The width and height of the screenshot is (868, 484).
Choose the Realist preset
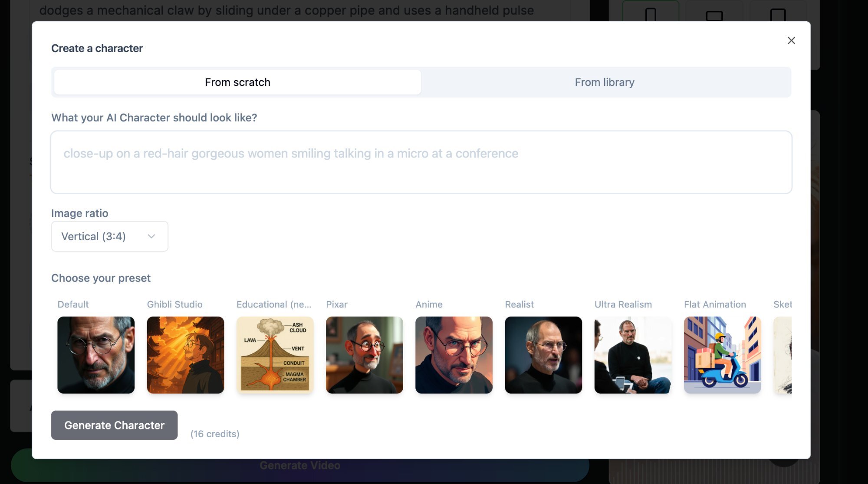(543, 355)
